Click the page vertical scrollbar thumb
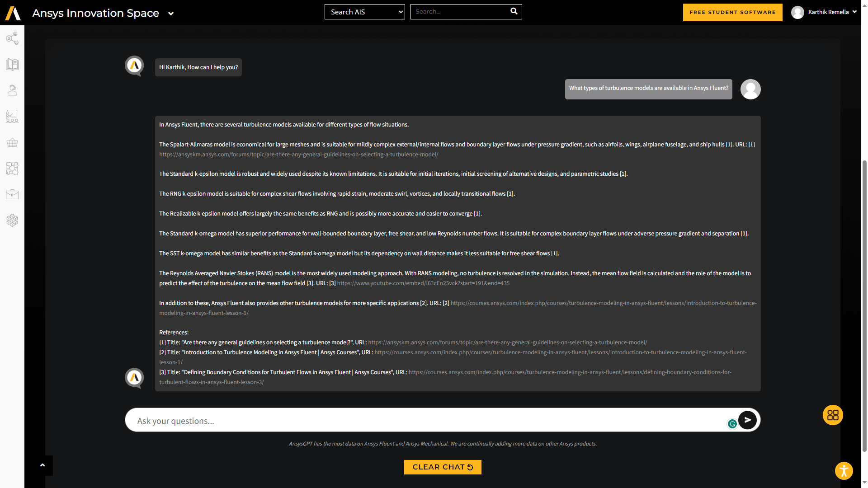 864,305
